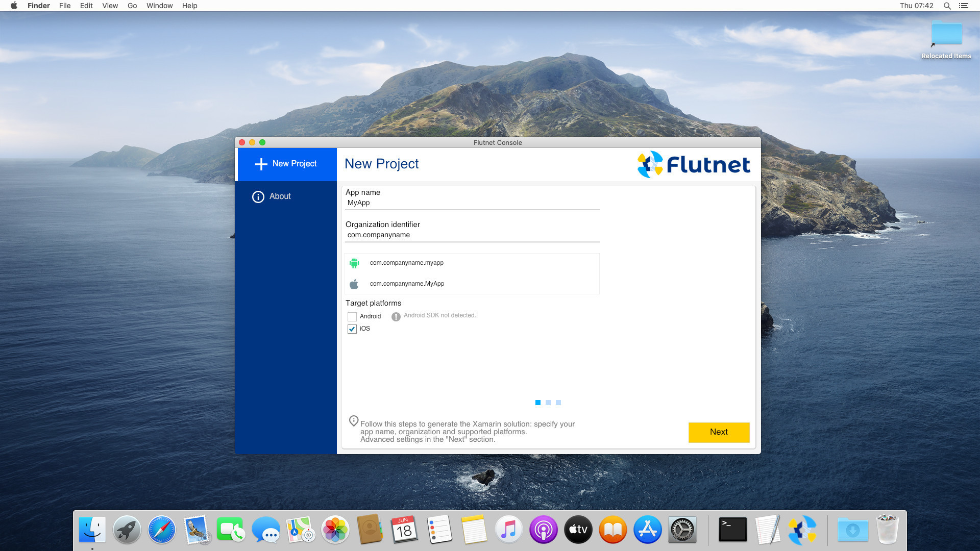Image resolution: width=980 pixels, height=551 pixels.
Task: Open the File menu in menu bar
Action: coord(65,6)
